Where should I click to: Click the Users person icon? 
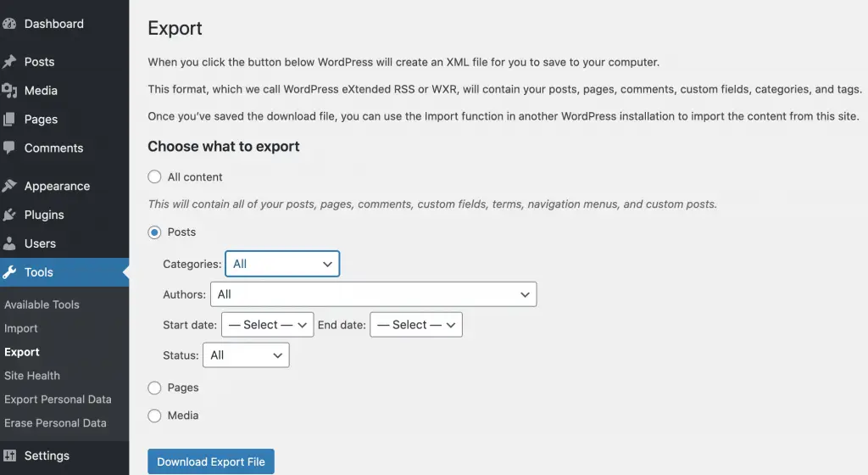pos(9,243)
